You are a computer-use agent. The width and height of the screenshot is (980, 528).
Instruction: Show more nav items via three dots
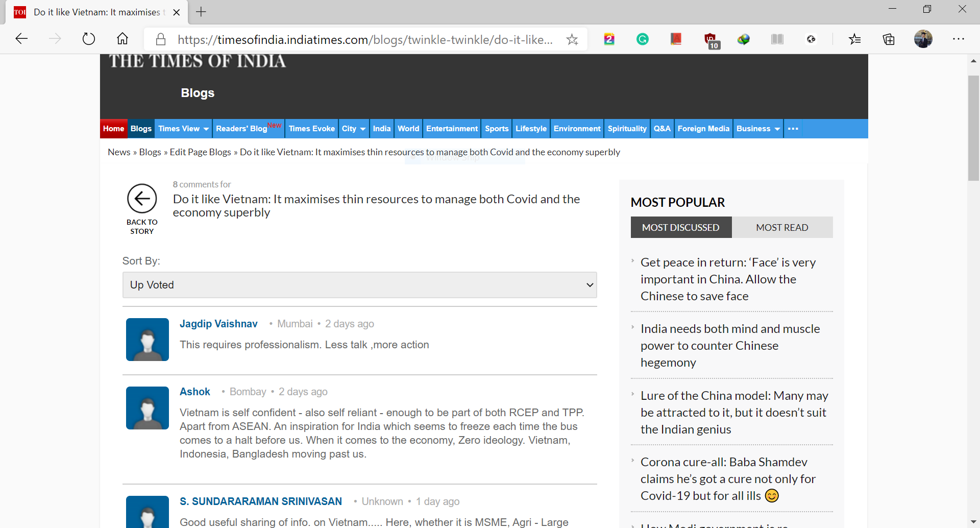point(793,129)
